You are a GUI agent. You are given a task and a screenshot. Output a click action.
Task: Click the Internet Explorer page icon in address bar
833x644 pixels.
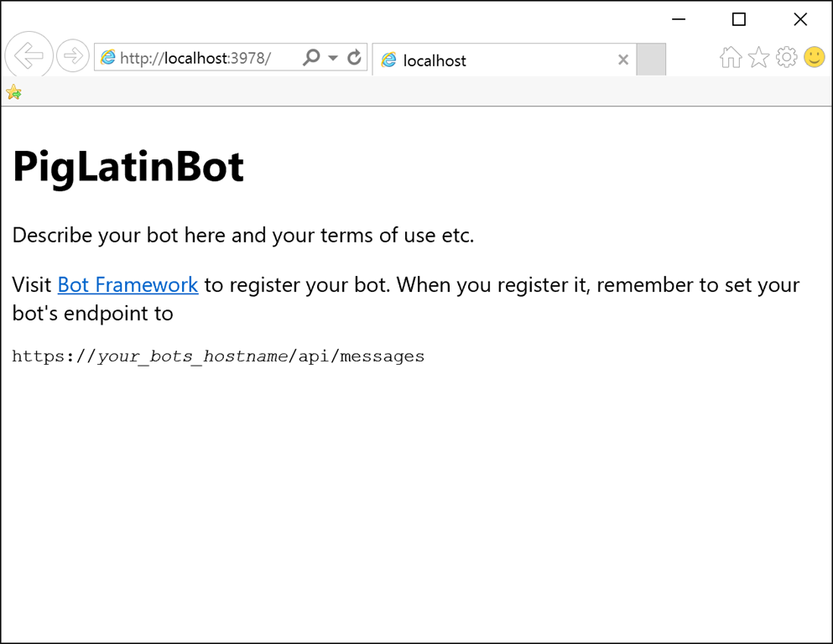(108, 58)
